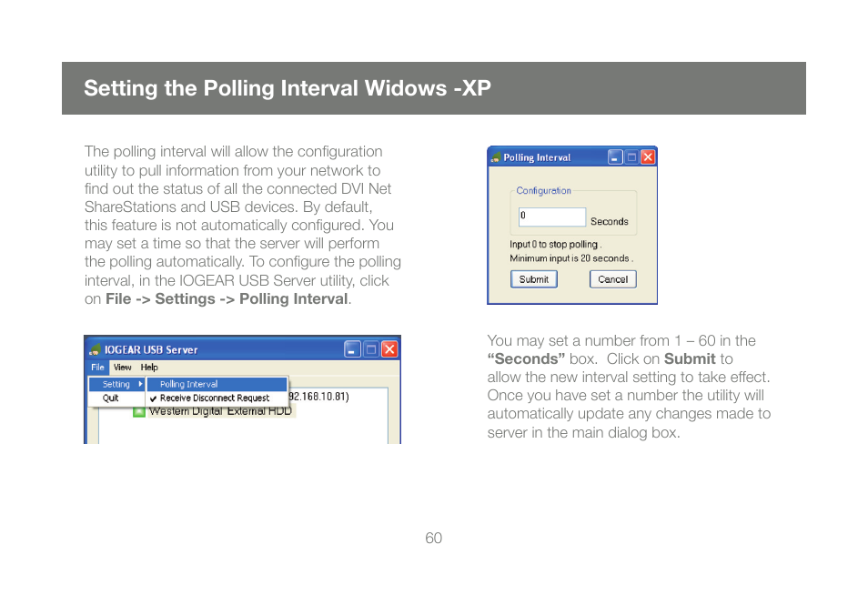Viewport: 868px width, 605px height.
Task: Toggle Receive Disconnect Request option
Action: 217,398
